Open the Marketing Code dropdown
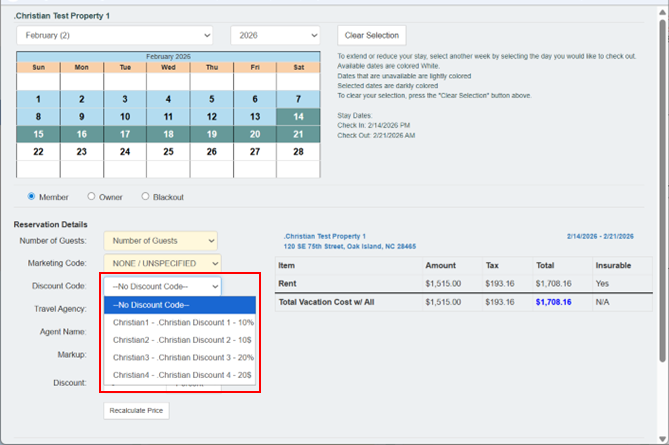The image size is (669, 445). point(160,263)
